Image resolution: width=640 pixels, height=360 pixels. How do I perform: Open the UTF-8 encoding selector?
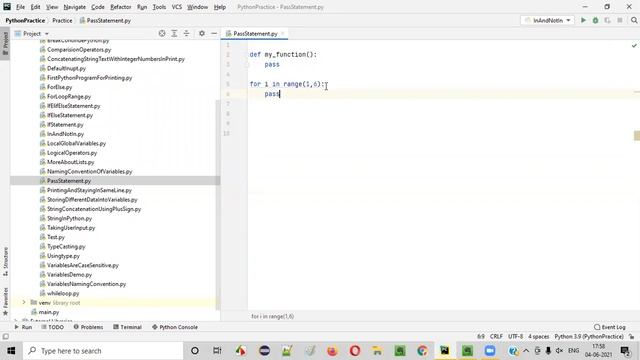coord(516,337)
